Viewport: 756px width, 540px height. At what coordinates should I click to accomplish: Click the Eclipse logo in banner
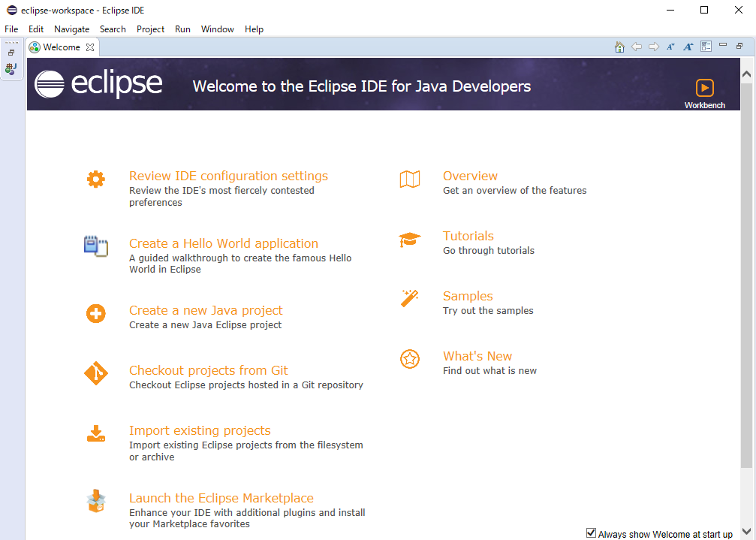(x=98, y=84)
